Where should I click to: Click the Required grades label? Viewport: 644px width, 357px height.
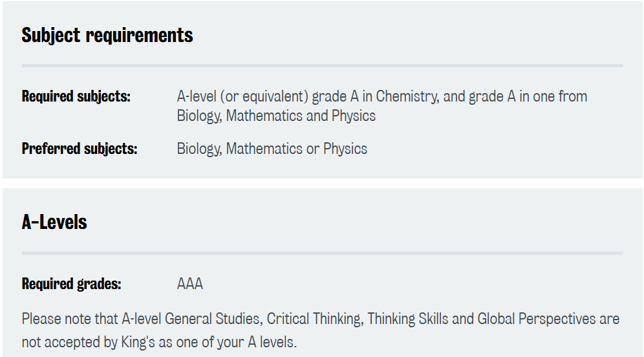tap(72, 284)
